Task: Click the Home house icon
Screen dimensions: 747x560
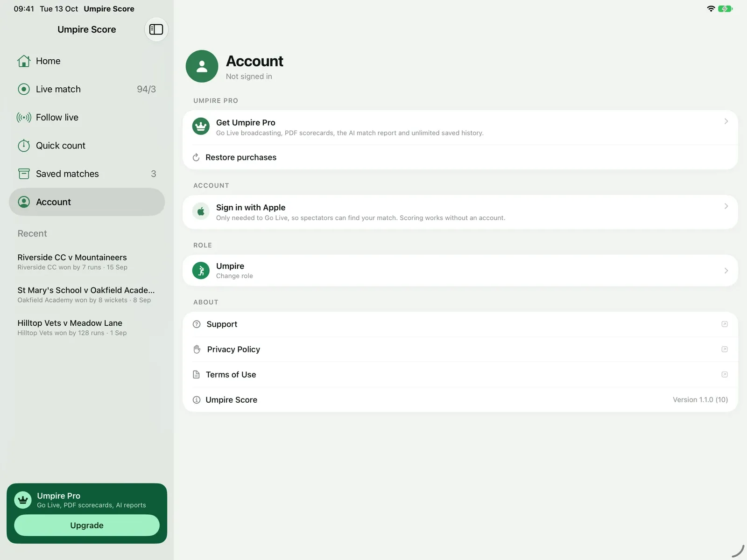Action: pyautogui.click(x=24, y=61)
